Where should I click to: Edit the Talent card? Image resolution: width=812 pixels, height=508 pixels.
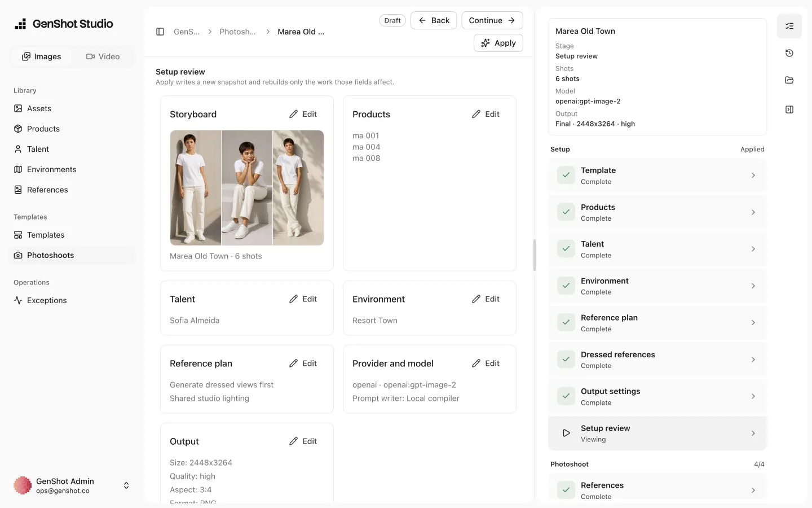pyautogui.click(x=303, y=299)
